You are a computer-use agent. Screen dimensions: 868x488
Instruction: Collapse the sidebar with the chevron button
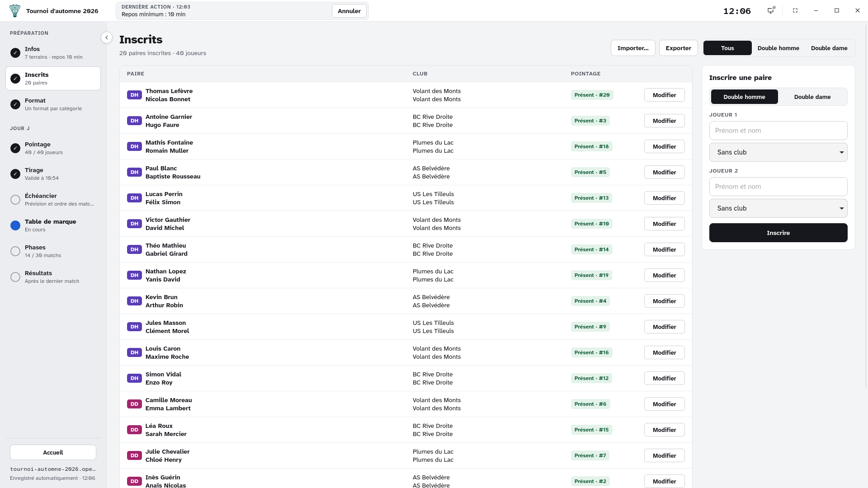(107, 38)
